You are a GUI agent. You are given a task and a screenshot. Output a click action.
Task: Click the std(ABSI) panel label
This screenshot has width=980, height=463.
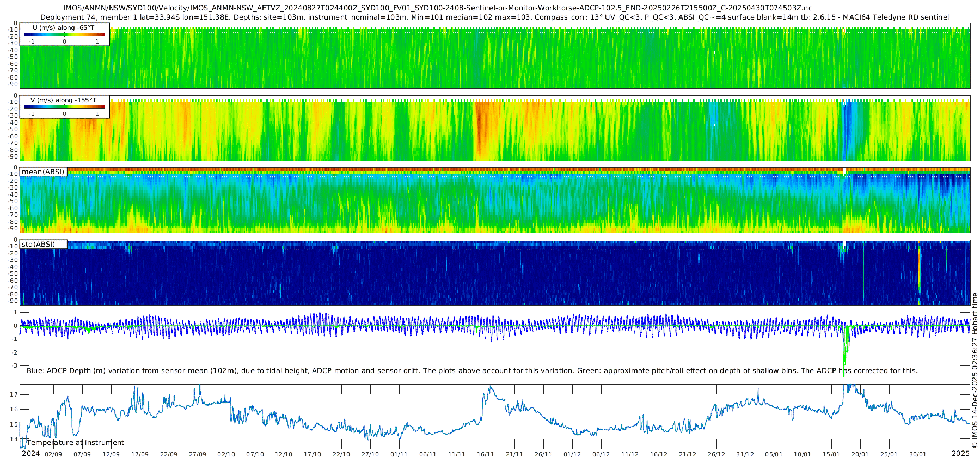pos(38,244)
